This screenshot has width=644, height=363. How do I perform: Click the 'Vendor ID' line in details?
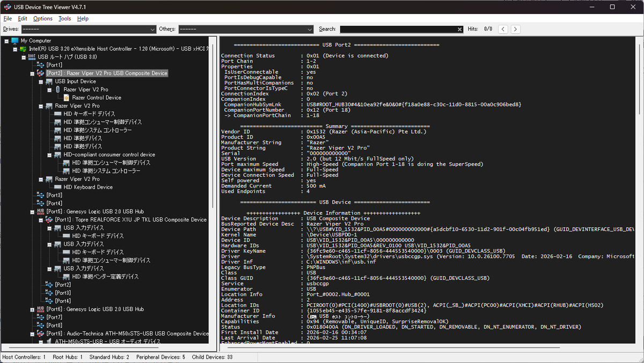324,132
